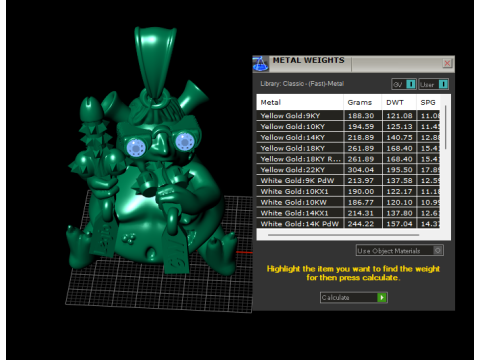The image size is (480, 360).
Task: Select the White Gold:14KX1 row
Action: 348,213
